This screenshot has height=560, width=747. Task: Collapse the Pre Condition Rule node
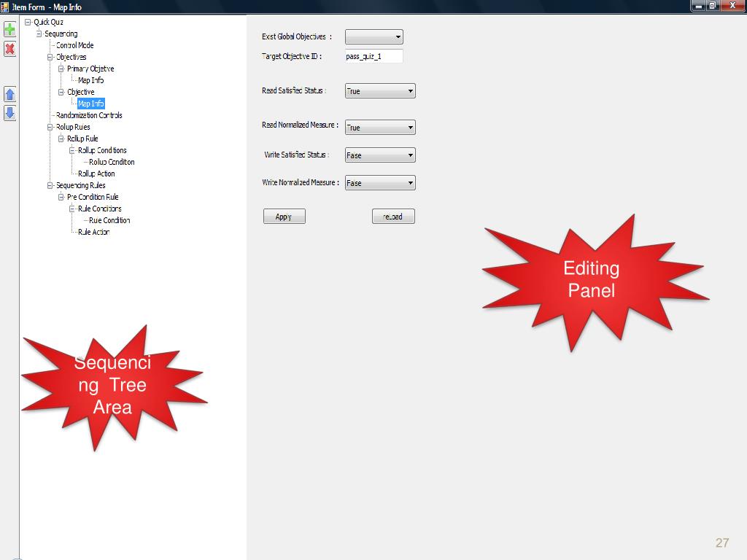click(61, 197)
